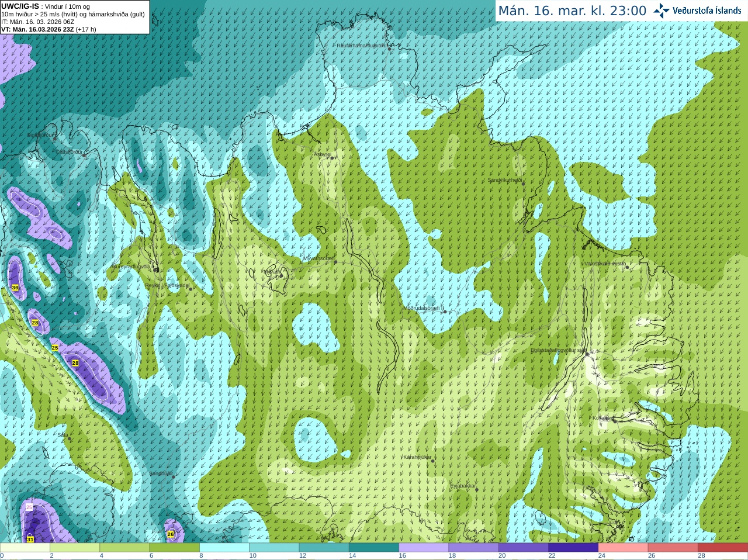748x560 pixels.
Task: Click the Mývatnsöræfi station dot
Action: tap(335, 262)
